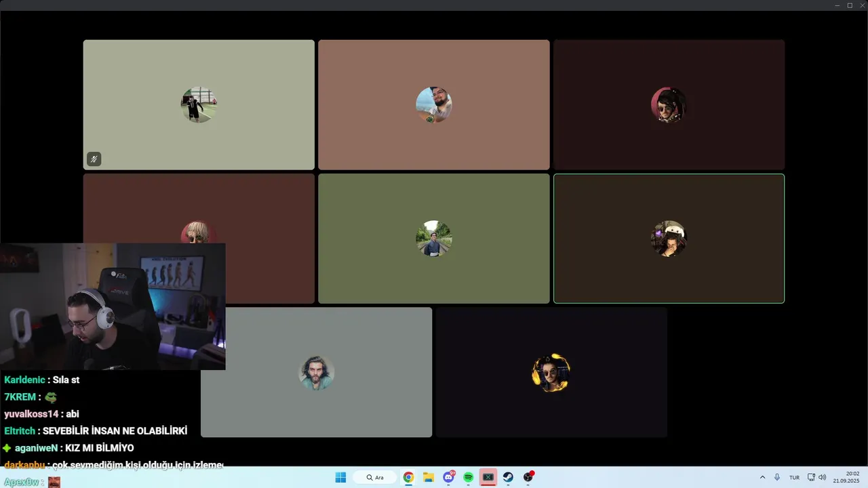Click the message "KIZ MI BİLMİYO"
The height and width of the screenshot is (488, 868).
point(99,448)
